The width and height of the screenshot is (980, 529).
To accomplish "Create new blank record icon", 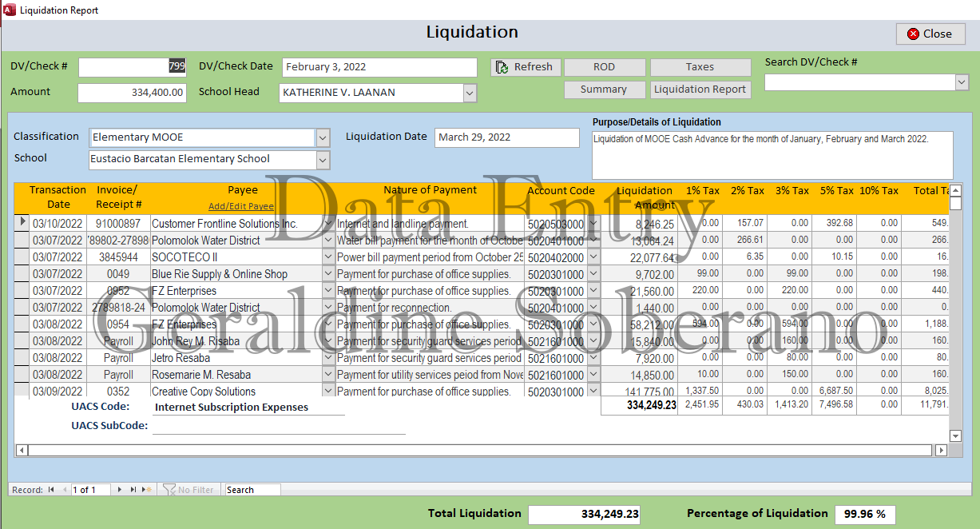I will coord(146,490).
